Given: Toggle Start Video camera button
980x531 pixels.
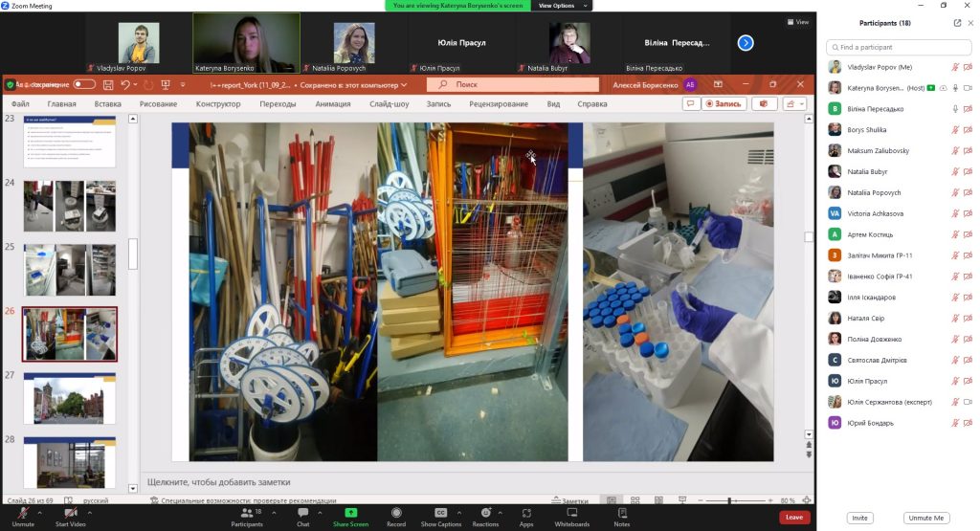Looking at the screenshot, I should [70, 514].
